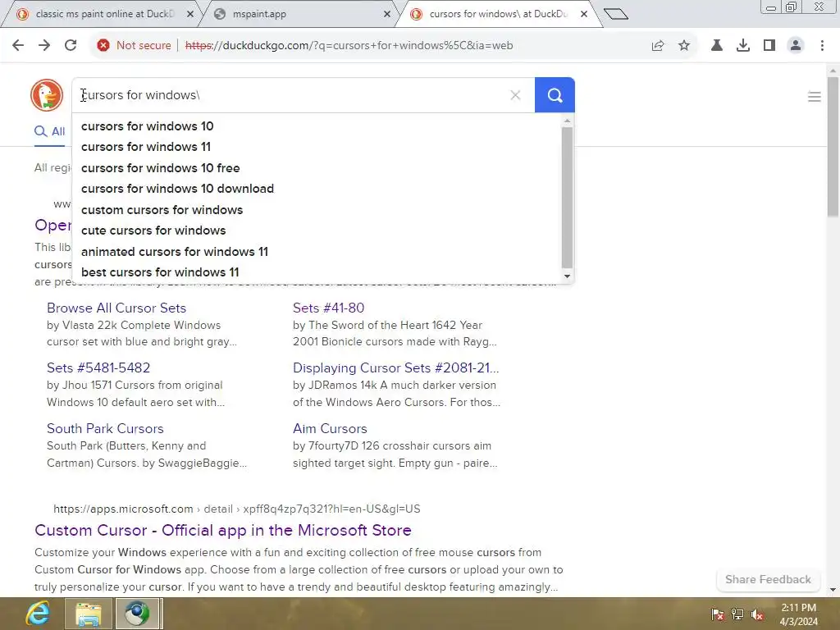This screenshot has width=840, height=630.
Task: Launch Internet Explorer from taskbar
Action: [x=38, y=614]
